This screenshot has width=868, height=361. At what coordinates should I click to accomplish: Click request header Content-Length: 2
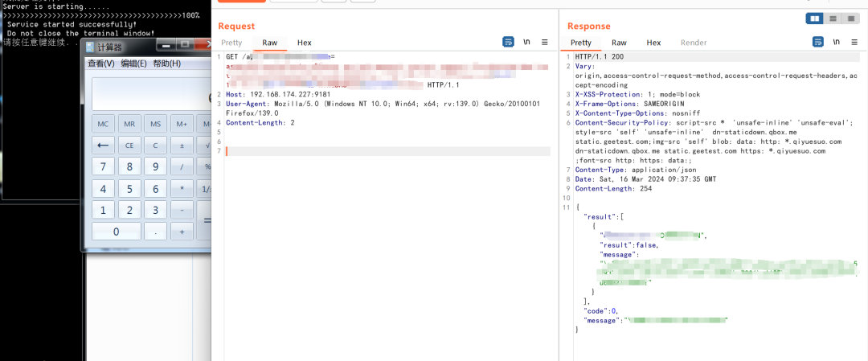coord(260,122)
